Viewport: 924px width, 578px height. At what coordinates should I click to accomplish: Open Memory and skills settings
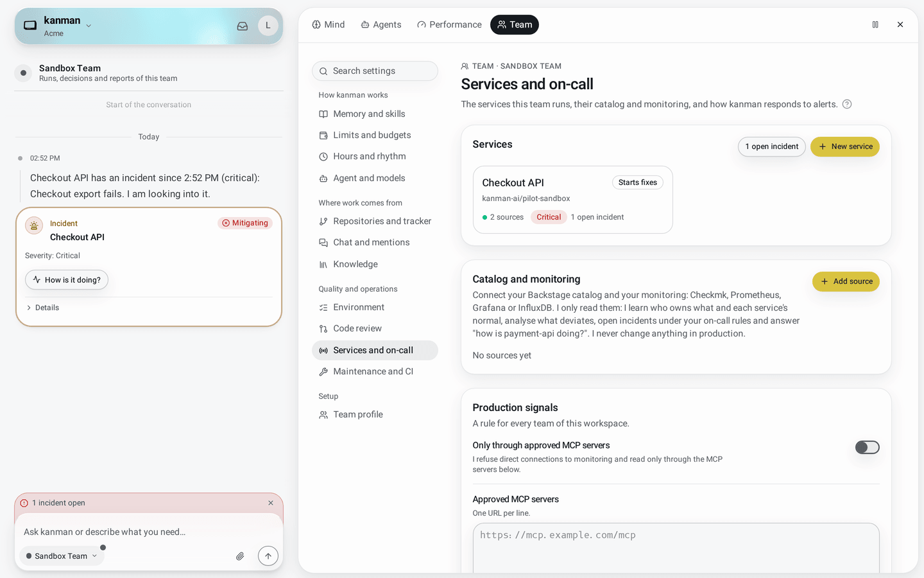(x=375, y=114)
